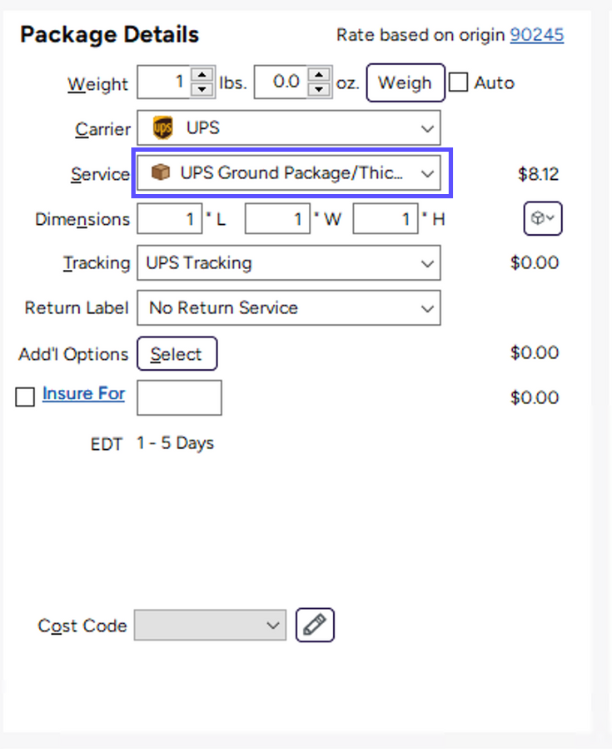Expand the Carrier dropdown
Image resolution: width=612 pixels, height=749 pixels.
click(x=427, y=129)
